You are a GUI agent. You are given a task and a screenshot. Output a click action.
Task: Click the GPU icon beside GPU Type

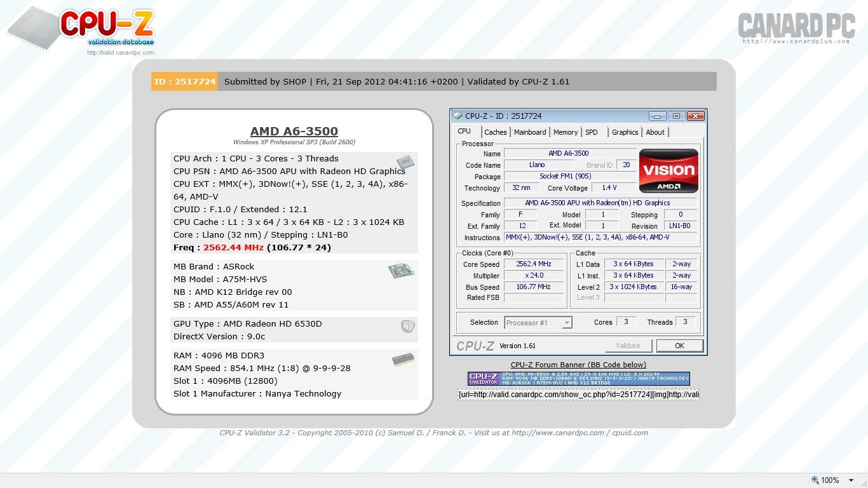coord(408,327)
